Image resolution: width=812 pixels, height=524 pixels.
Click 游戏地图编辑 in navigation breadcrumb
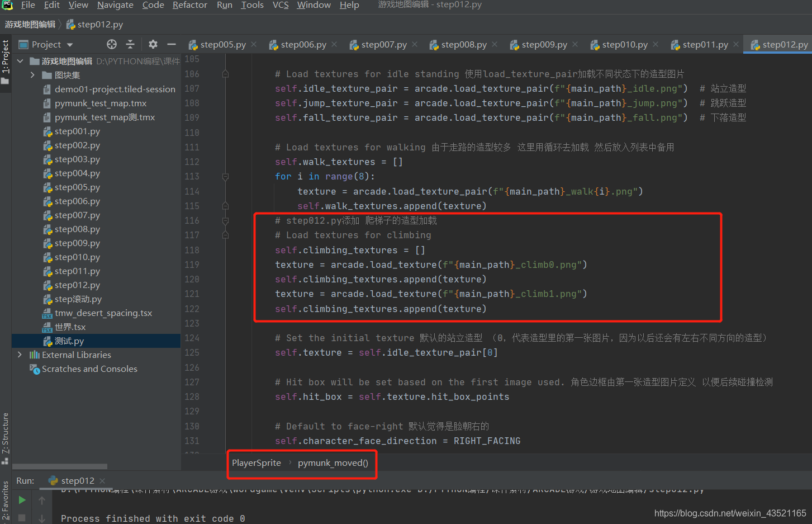click(x=30, y=24)
